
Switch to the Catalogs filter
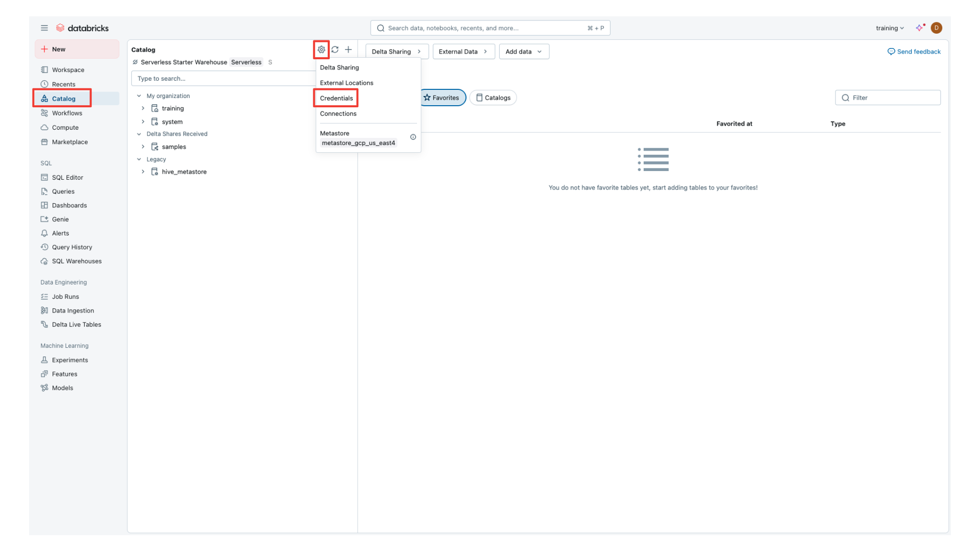pos(493,98)
